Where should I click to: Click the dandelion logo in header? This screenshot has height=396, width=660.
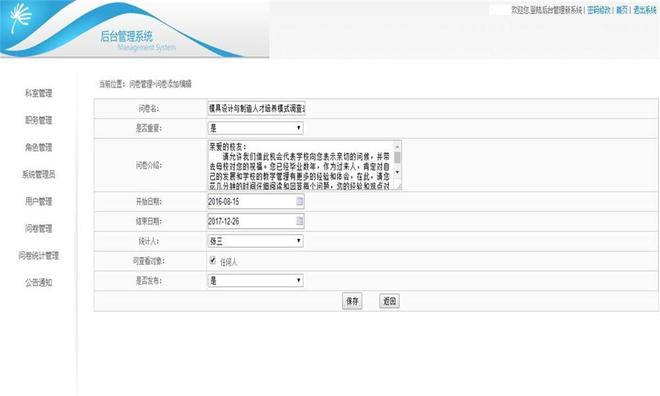coord(20,17)
